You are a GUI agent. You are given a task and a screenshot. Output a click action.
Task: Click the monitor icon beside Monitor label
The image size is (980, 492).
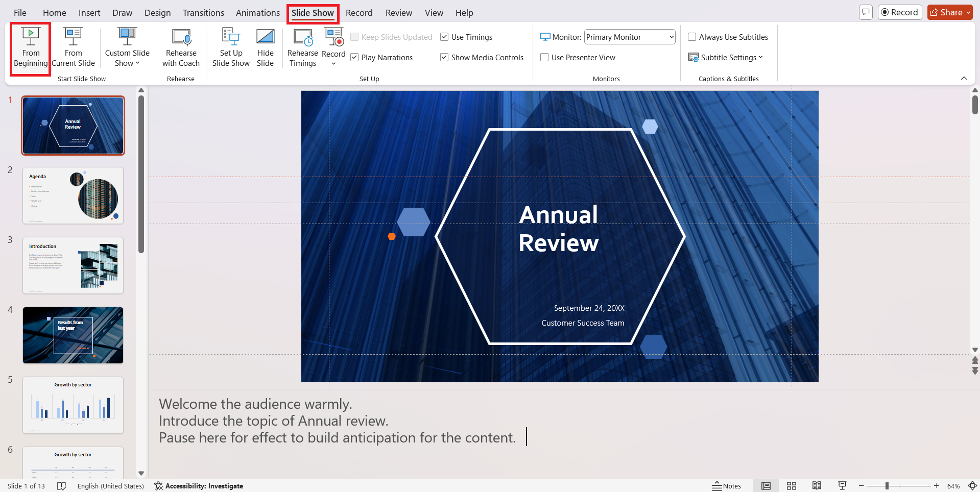coord(545,37)
